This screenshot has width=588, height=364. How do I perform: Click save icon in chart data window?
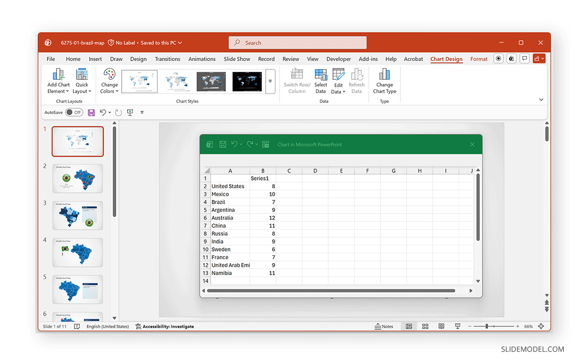tap(222, 145)
